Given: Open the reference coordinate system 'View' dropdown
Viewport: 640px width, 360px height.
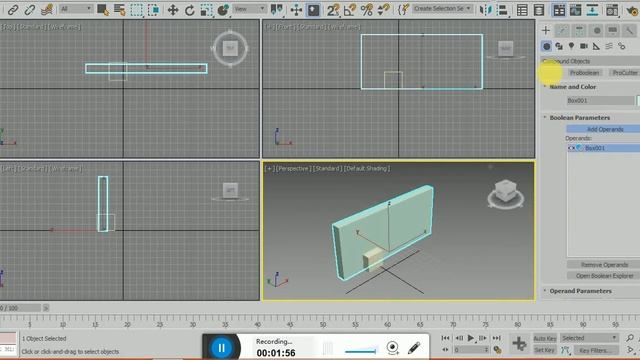Looking at the screenshot, I should coord(250,9).
